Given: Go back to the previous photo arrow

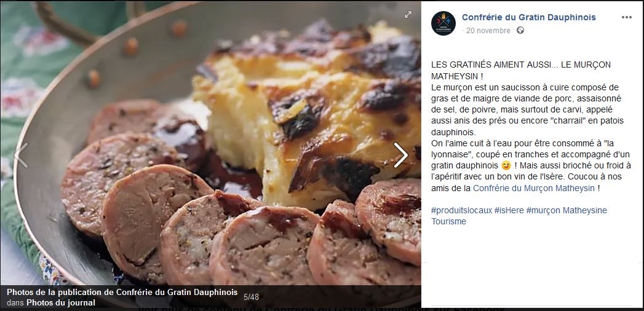Looking at the screenshot, I should (21, 155).
